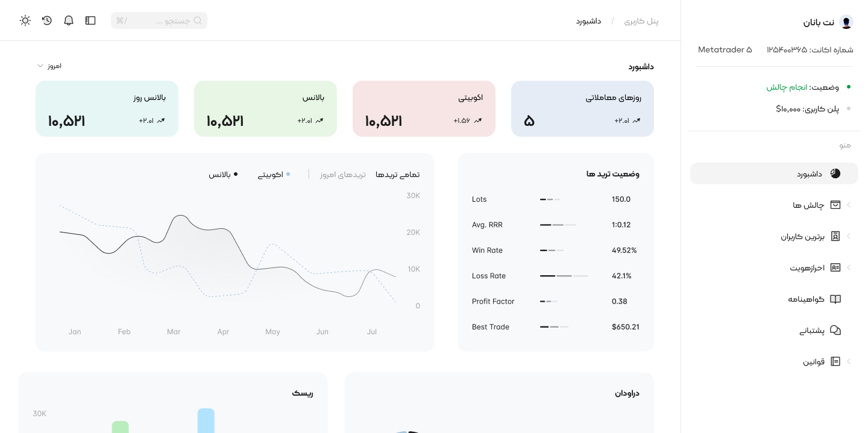Click Lots progress bar indicator
Viewport: 868px width, 433px height.
[550, 199]
